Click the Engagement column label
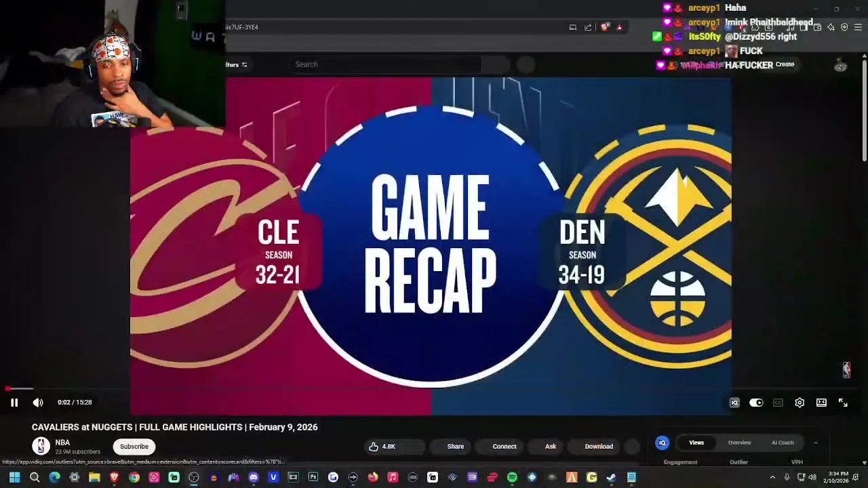This screenshot has width=868, height=488. click(x=680, y=462)
